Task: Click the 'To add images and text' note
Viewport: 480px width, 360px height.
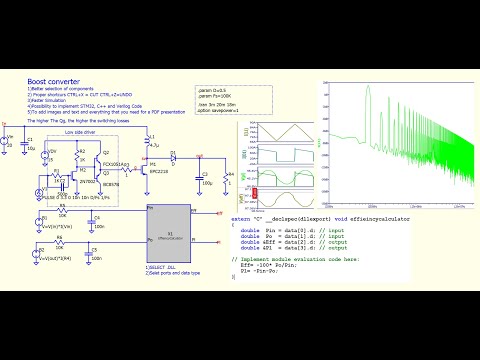Action: click(106, 112)
